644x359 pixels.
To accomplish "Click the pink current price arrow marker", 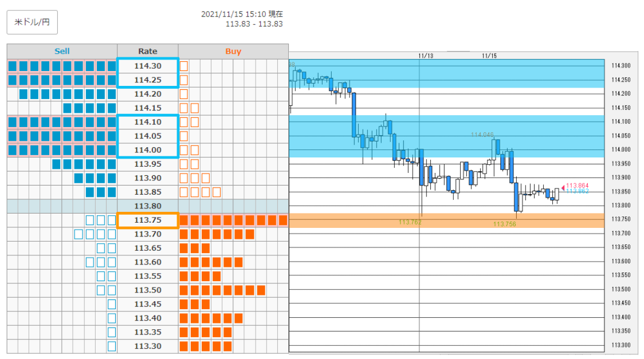I will [563, 188].
